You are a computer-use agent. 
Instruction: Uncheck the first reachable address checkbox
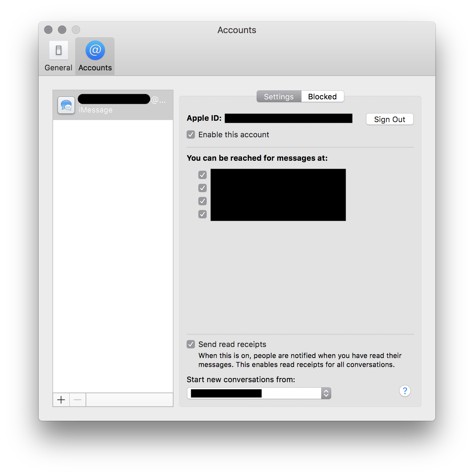(x=203, y=175)
